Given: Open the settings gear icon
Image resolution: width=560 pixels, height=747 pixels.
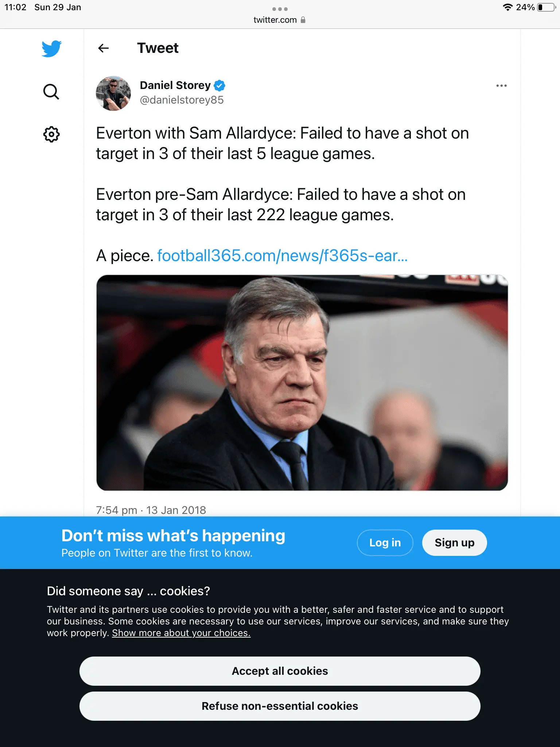Looking at the screenshot, I should click(51, 134).
